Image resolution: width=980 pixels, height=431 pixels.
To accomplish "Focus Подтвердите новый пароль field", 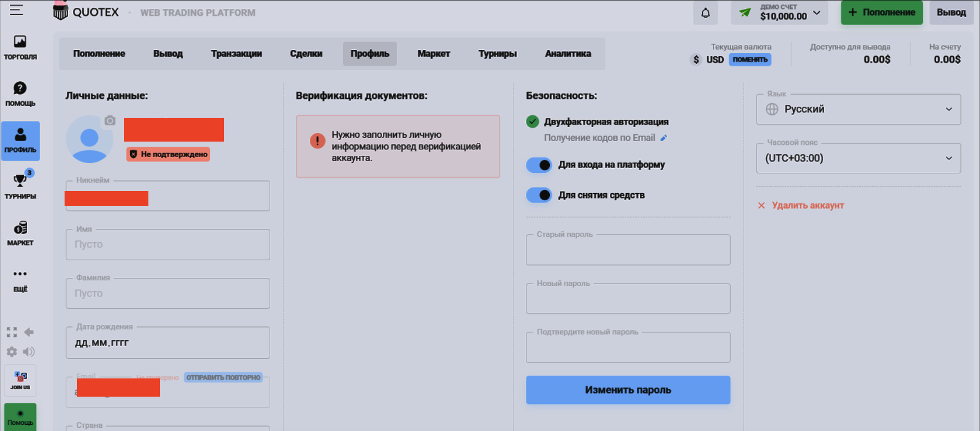I will click(x=628, y=347).
